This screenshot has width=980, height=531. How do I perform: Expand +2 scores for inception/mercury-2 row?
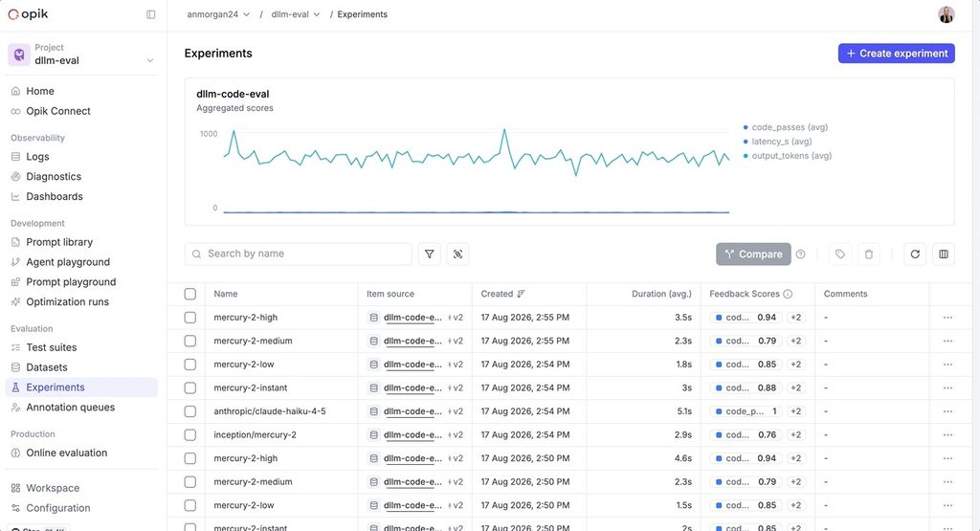[795, 434]
